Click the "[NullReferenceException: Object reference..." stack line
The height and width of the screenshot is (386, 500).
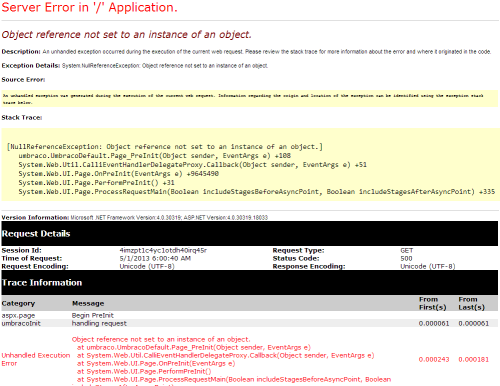[165, 147]
